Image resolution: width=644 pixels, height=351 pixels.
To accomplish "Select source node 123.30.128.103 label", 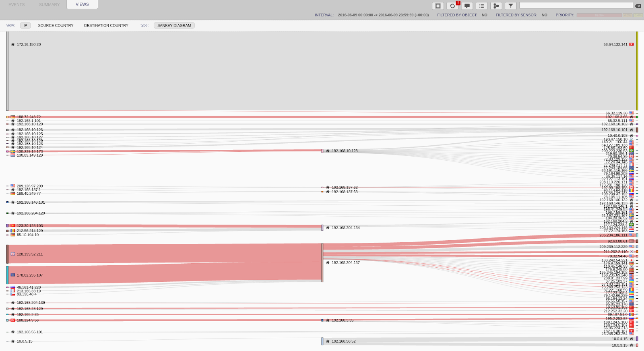I will tap(30, 226).
